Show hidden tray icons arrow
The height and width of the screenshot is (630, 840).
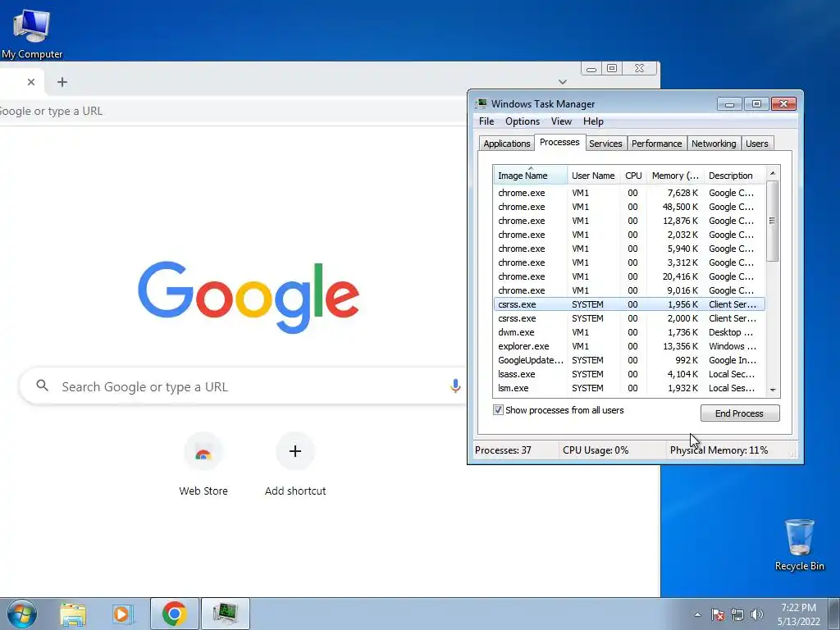[697, 614]
